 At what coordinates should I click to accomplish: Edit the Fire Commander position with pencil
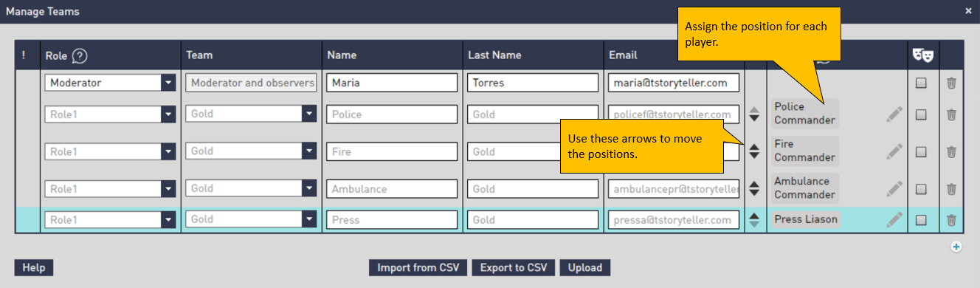894,151
